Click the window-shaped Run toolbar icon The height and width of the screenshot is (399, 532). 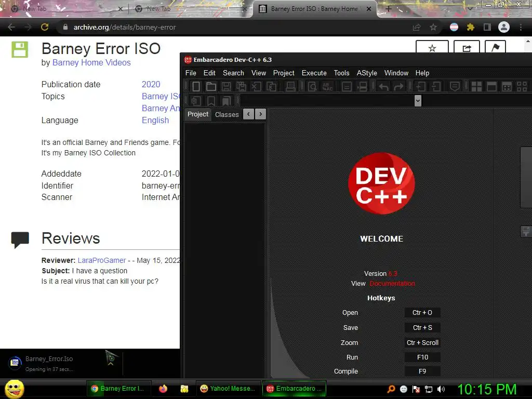491,87
